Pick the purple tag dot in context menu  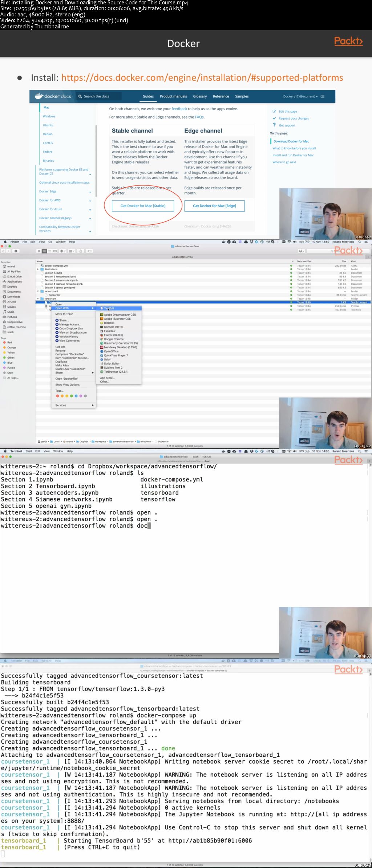(81, 396)
